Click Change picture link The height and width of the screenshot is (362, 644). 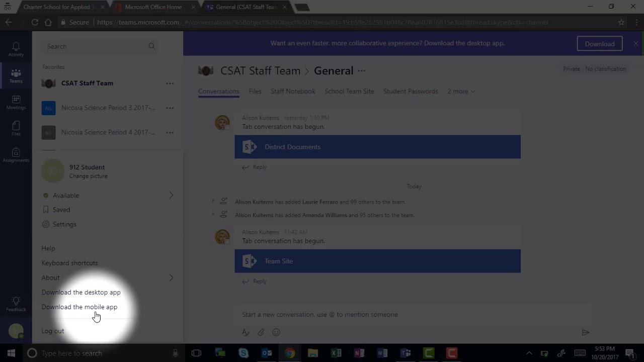(88, 176)
